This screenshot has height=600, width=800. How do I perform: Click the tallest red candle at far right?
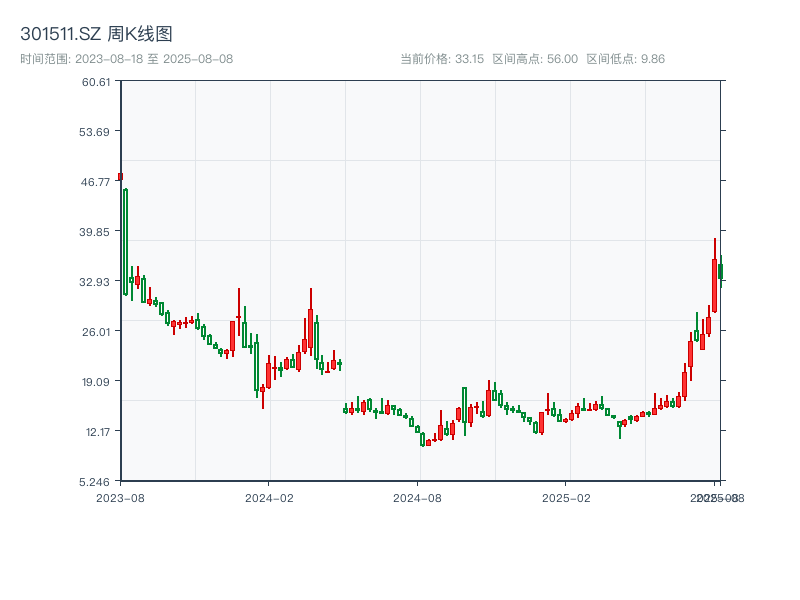tap(714, 285)
